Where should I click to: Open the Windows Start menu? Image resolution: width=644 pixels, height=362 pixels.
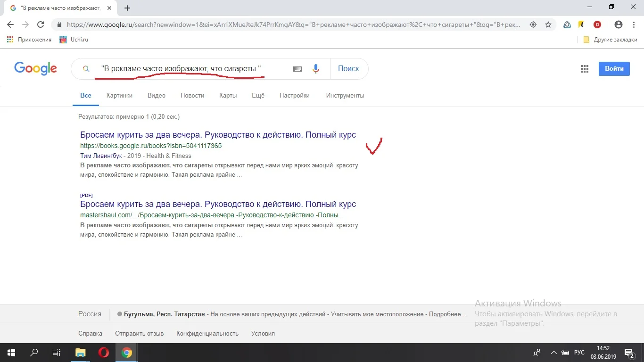tap(11, 353)
